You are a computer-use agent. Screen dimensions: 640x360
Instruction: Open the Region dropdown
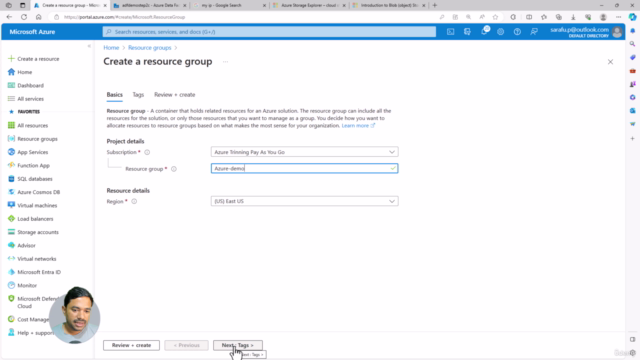[x=304, y=201]
